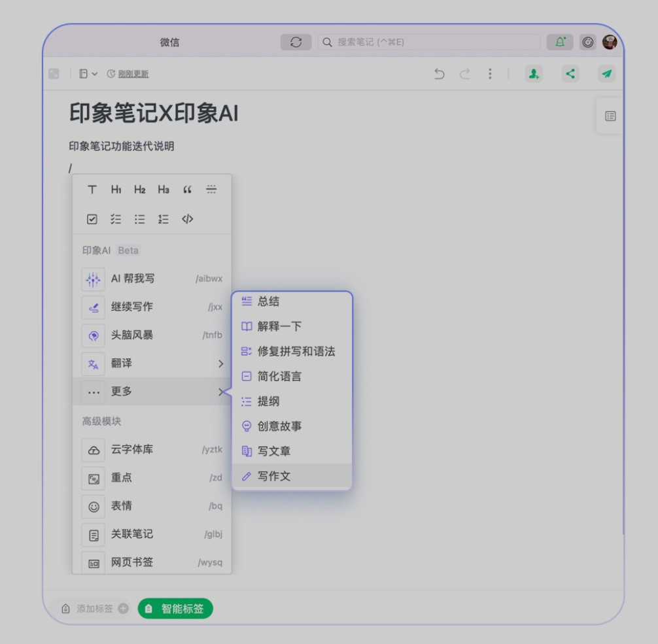Viewport: 658px width, 644px height.
Task: Insert a bulleted list
Action: click(140, 219)
